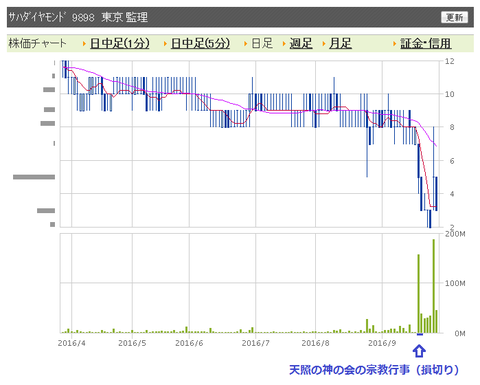Click the 2016/7 date axis label
480x385 pixels.
coord(256,343)
